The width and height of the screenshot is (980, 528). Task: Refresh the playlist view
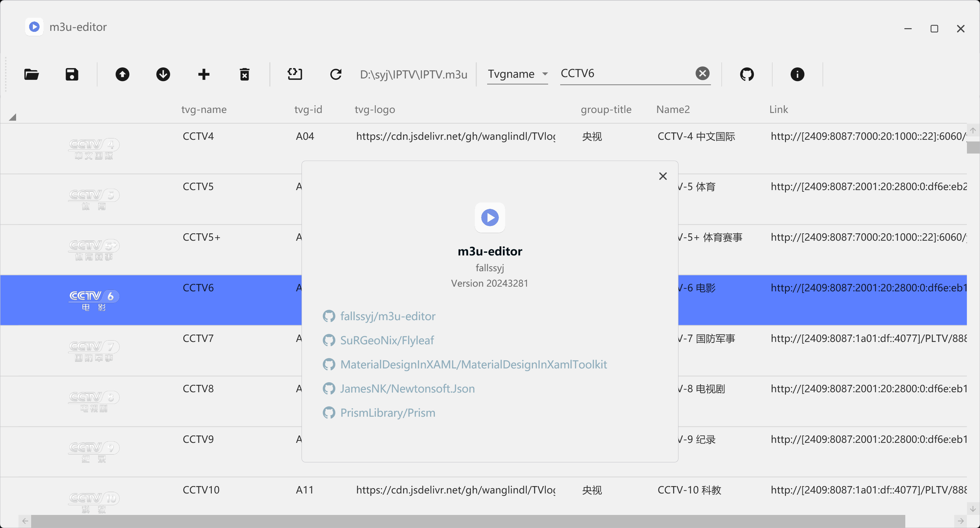(336, 74)
